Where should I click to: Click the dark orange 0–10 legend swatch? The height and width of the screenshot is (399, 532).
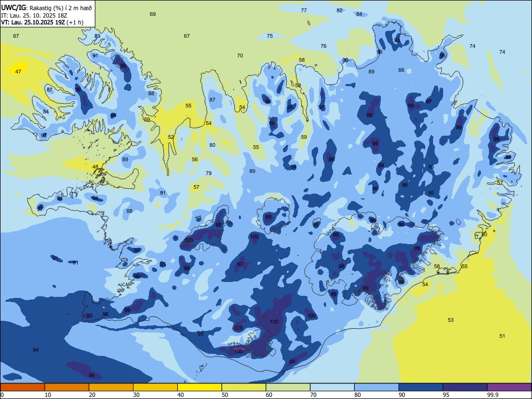[x=22, y=387]
